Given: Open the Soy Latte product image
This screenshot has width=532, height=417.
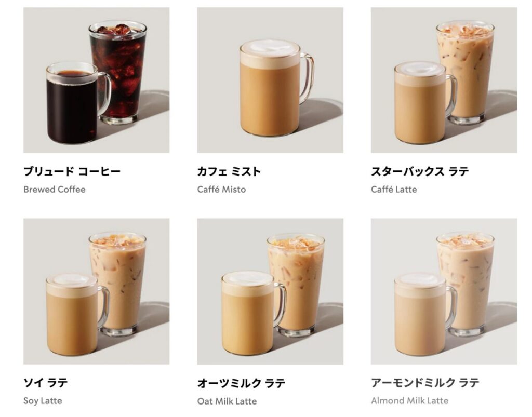Looking at the screenshot, I should [x=96, y=291].
